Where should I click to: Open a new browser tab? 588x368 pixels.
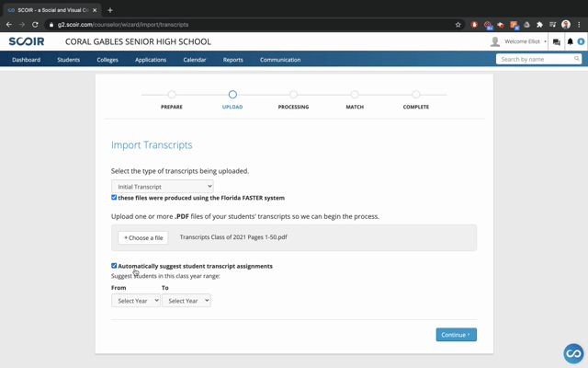coord(110,10)
